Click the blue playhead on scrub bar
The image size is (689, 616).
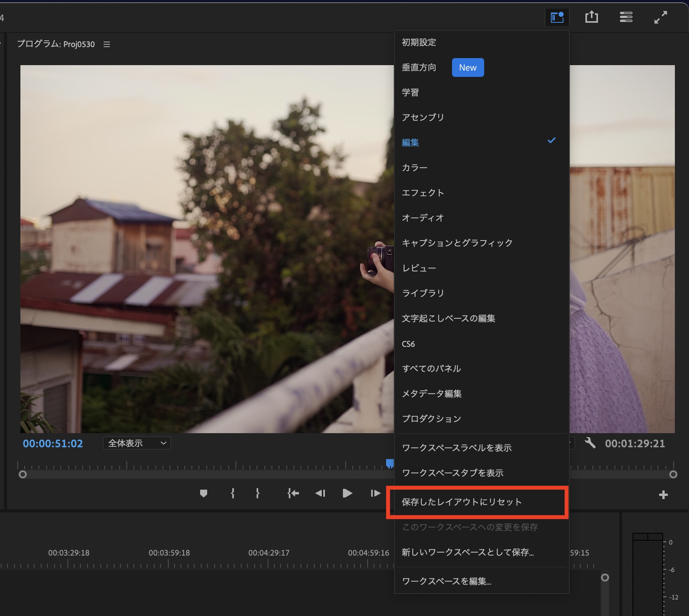click(x=390, y=464)
